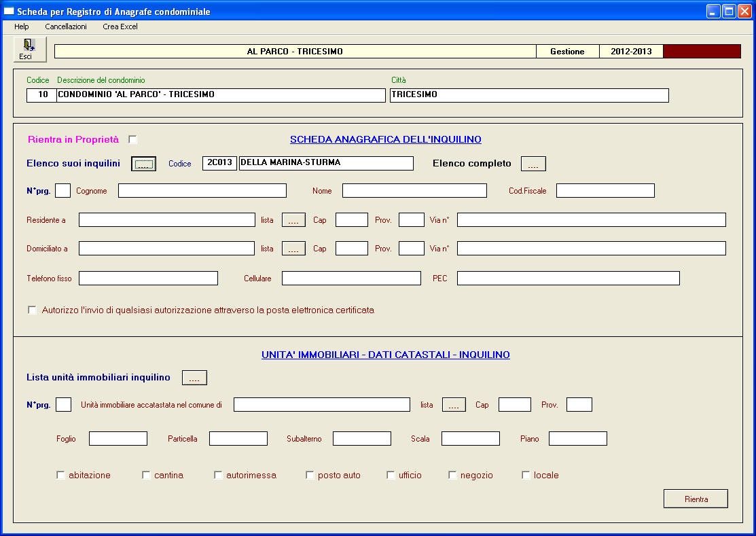Open the Help menu
The height and width of the screenshot is (536, 756).
pyautogui.click(x=21, y=26)
